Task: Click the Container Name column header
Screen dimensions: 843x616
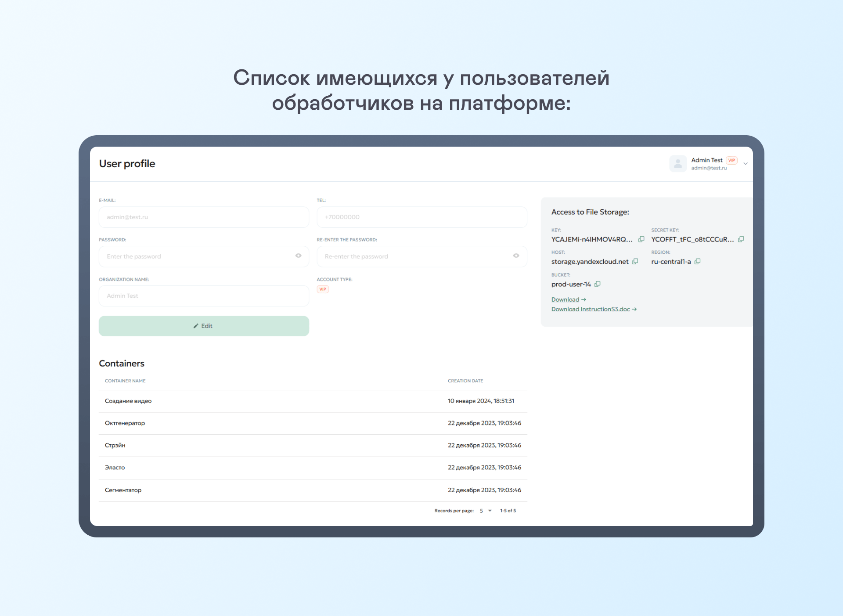Action: (x=125, y=381)
